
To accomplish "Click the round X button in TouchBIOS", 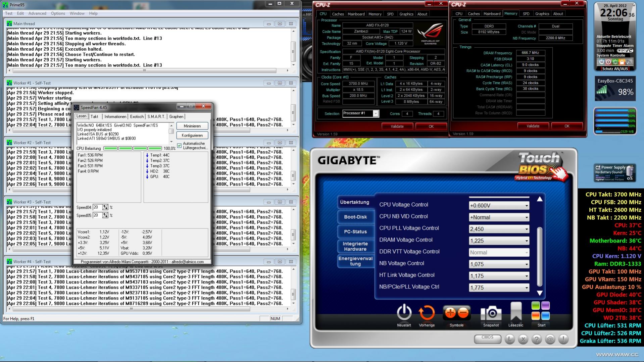I will [523, 339].
